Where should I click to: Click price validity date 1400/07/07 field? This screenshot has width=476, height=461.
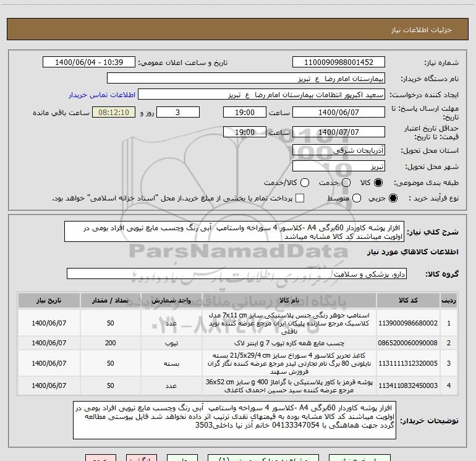click(x=339, y=132)
